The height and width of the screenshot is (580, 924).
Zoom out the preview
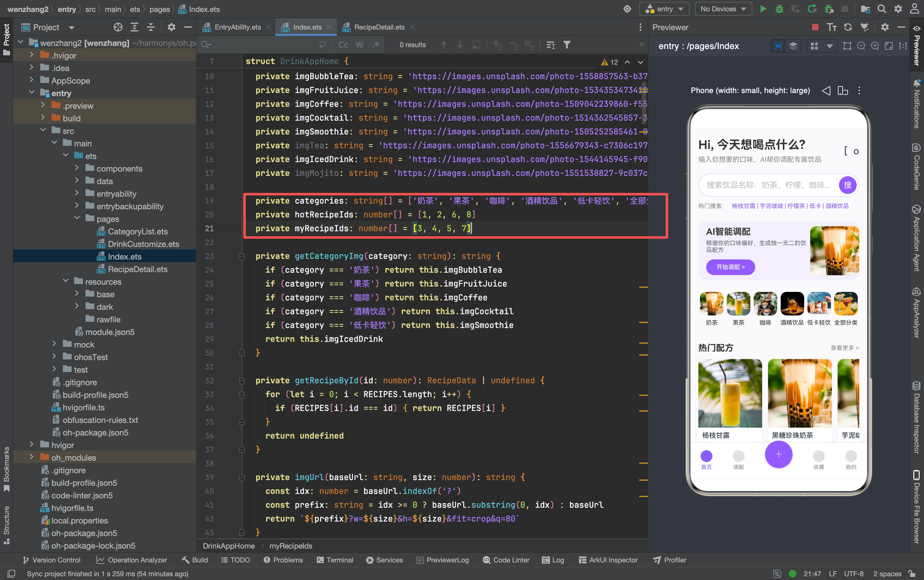coord(861,46)
